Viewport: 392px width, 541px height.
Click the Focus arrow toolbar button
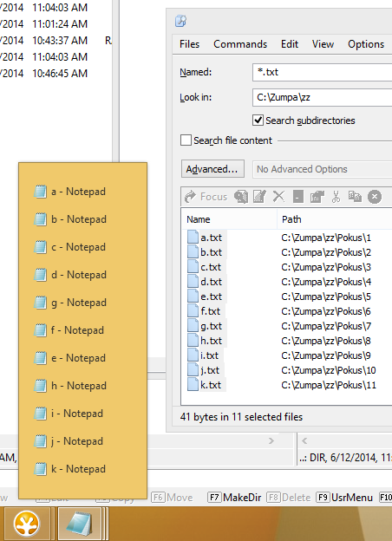[x=206, y=197]
